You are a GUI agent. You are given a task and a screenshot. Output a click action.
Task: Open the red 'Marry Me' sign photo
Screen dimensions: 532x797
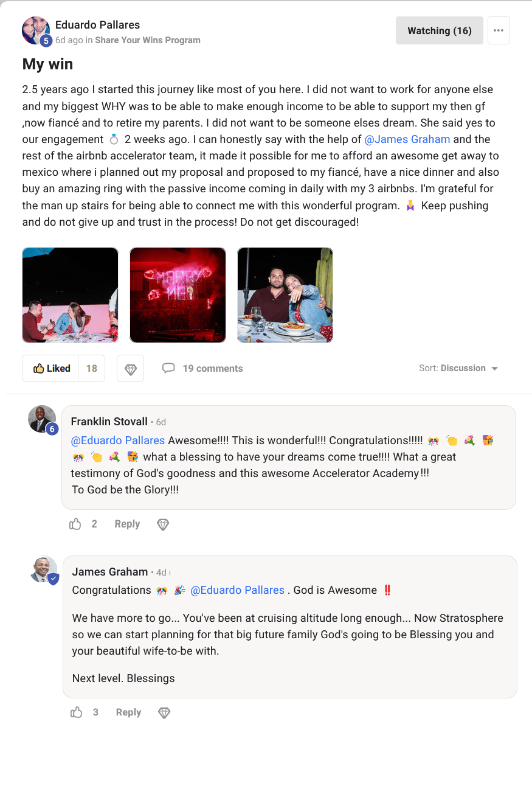pyautogui.click(x=178, y=295)
